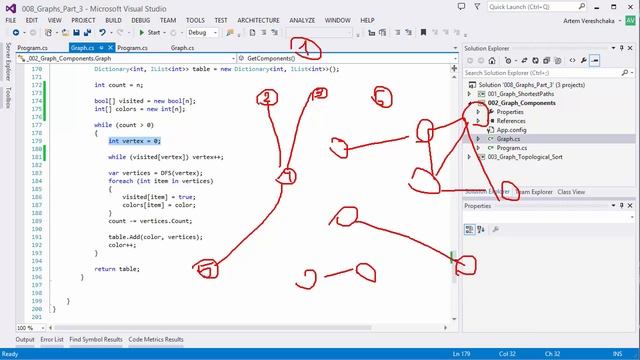Image resolution: width=640 pixels, height=360 pixels.
Task: Click the Open File toolbar icon
Action: point(65,32)
